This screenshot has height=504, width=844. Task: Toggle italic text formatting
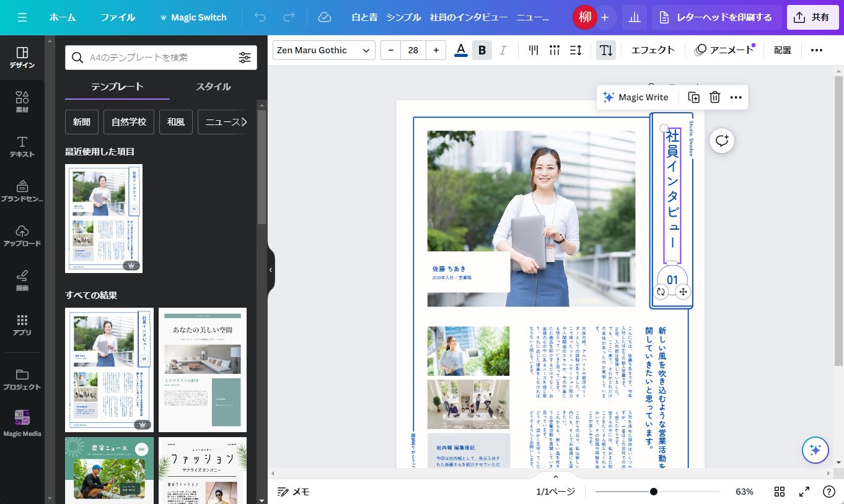(503, 50)
